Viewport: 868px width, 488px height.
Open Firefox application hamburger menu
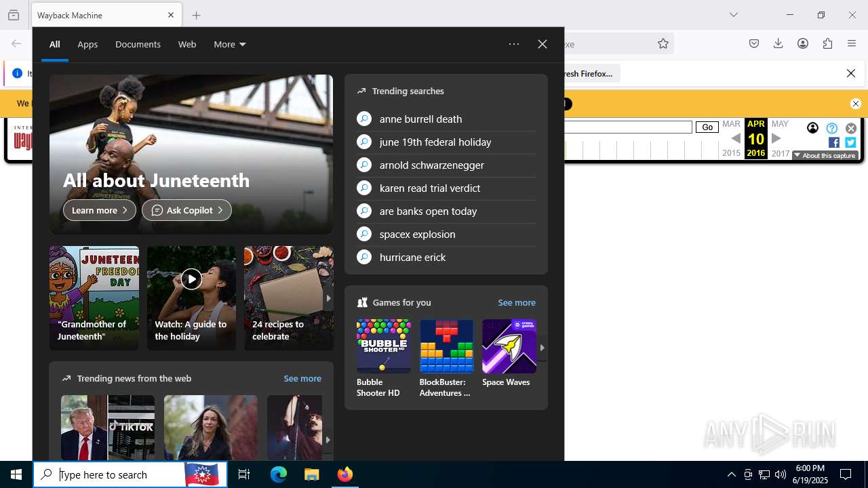pos(852,43)
